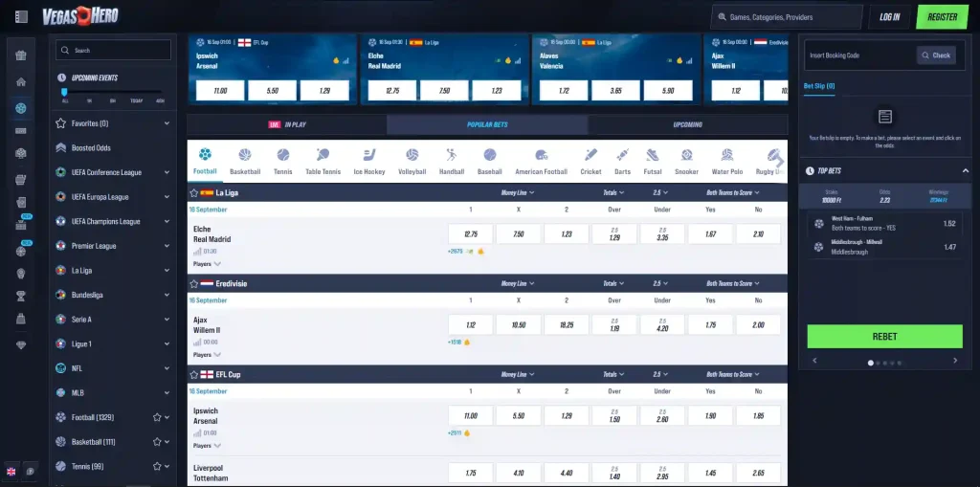Star Basketball (111) in sidebar
The height and width of the screenshot is (487, 980).
pyautogui.click(x=157, y=442)
